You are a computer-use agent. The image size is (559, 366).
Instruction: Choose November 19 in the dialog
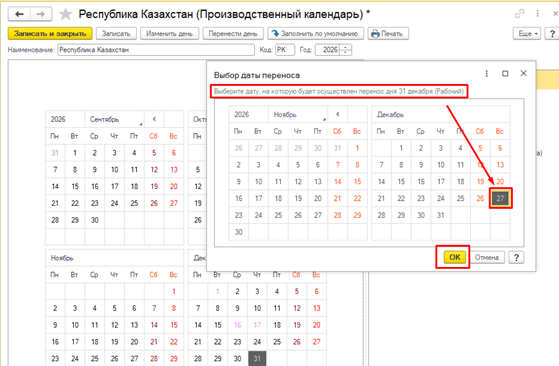point(298,199)
